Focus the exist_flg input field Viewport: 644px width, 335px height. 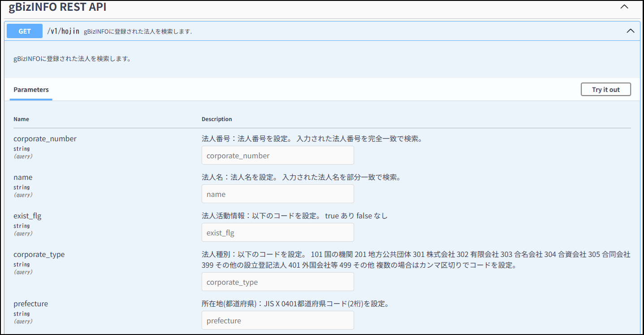[x=277, y=233]
